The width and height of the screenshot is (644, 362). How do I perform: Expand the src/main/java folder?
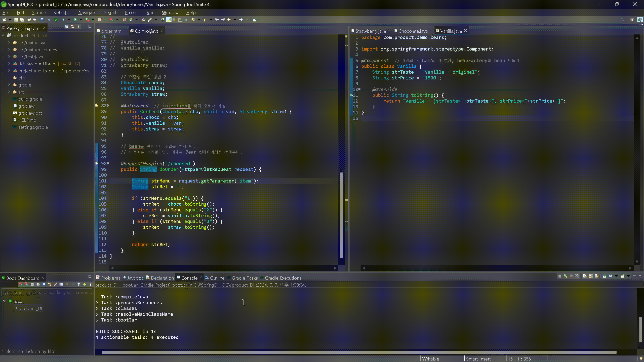coord(9,42)
